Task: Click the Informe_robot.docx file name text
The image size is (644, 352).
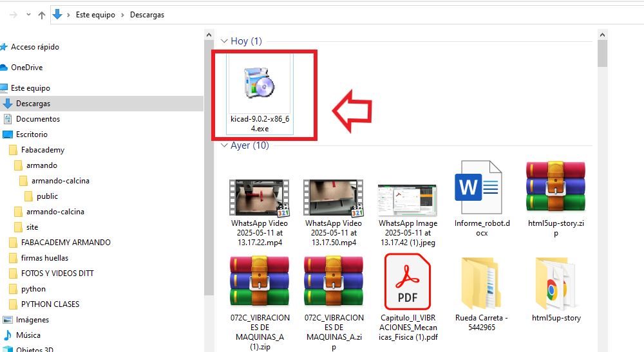Action: (482, 228)
